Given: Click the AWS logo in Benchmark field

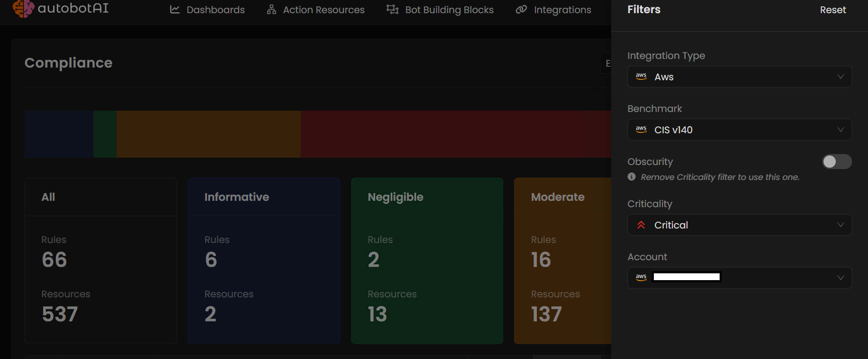Looking at the screenshot, I should pos(641,130).
